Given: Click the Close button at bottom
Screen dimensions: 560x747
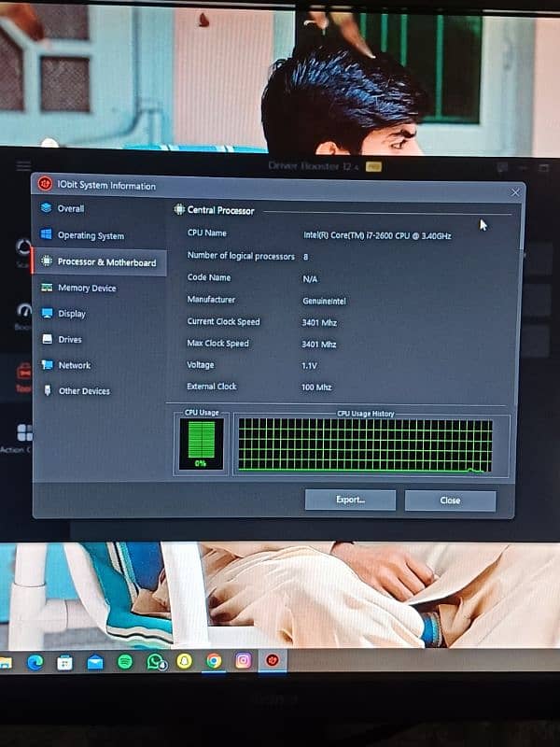Looking at the screenshot, I should pyautogui.click(x=450, y=500).
